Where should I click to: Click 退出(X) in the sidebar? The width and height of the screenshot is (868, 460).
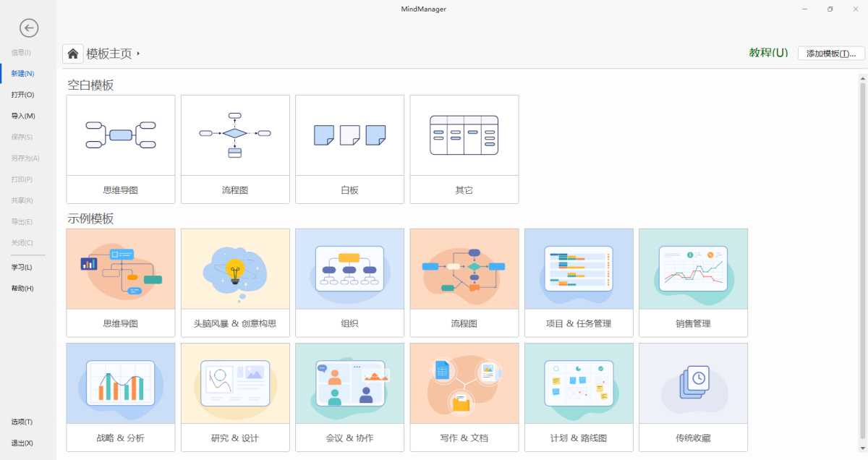[x=22, y=443]
